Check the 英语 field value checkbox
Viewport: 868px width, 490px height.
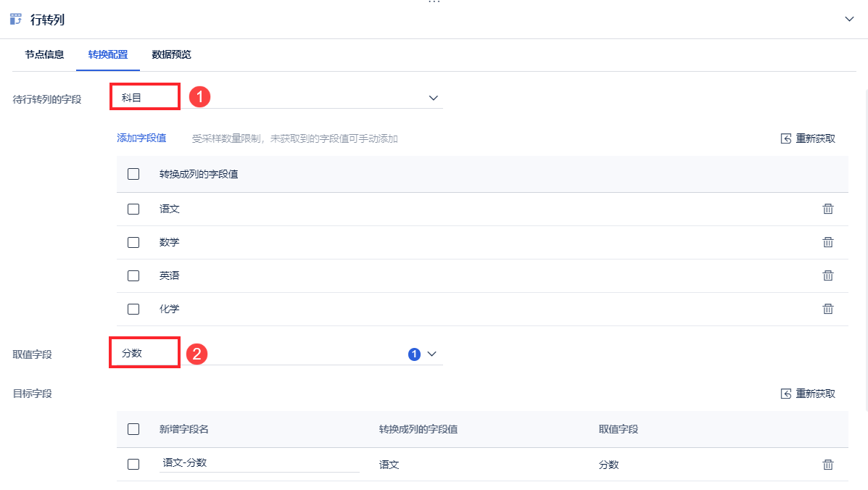pyautogui.click(x=133, y=275)
